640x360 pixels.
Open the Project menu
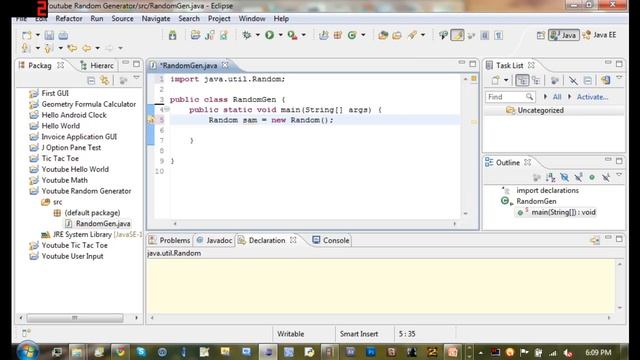219,19
